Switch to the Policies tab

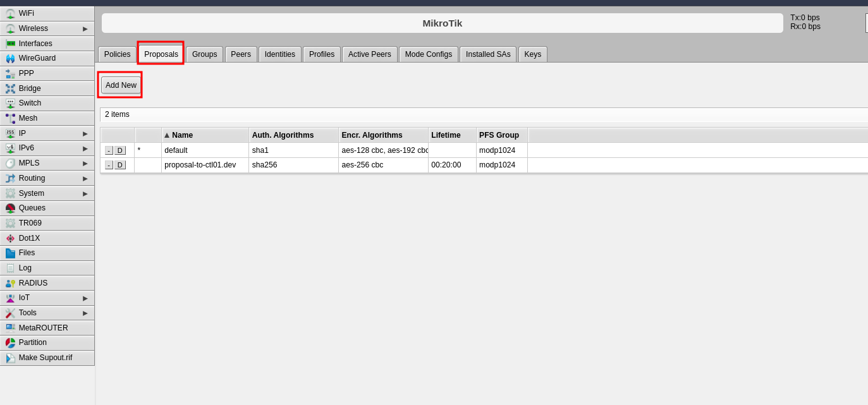[x=117, y=54]
